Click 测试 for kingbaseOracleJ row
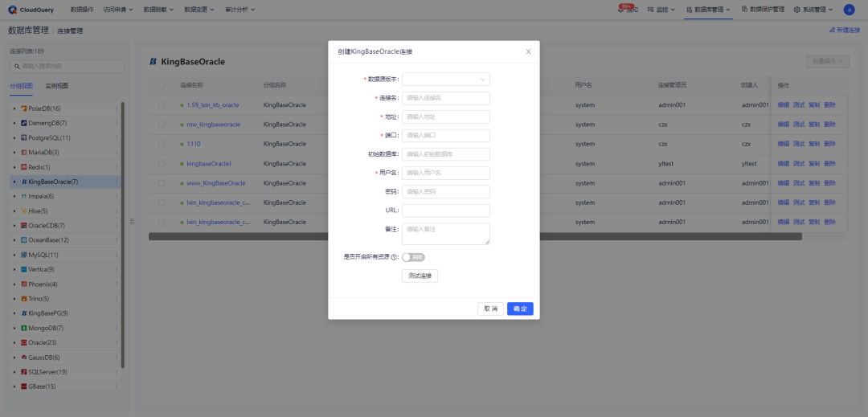This screenshot has height=417, width=868. click(x=799, y=164)
